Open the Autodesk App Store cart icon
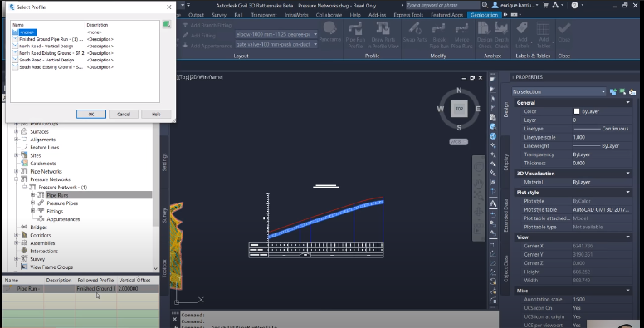This screenshot has width=644, height=328. pyautogui.click(x=546, y=5)
